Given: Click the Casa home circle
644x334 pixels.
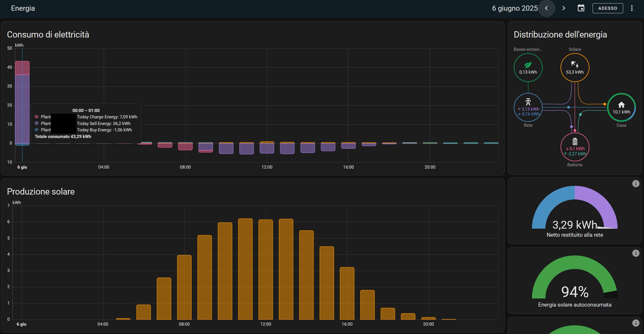Looking at the screenshot, I should coord(621,107).
